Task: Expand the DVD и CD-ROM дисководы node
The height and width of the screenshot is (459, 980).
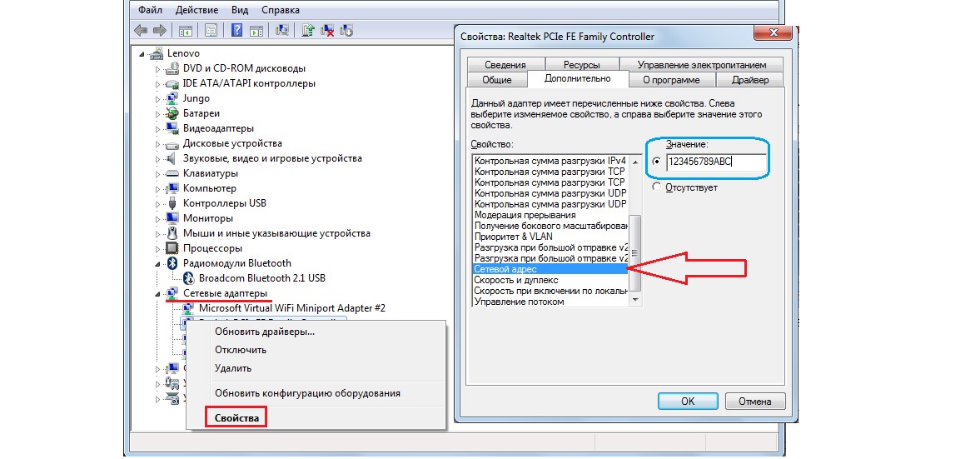Action: 157,68
